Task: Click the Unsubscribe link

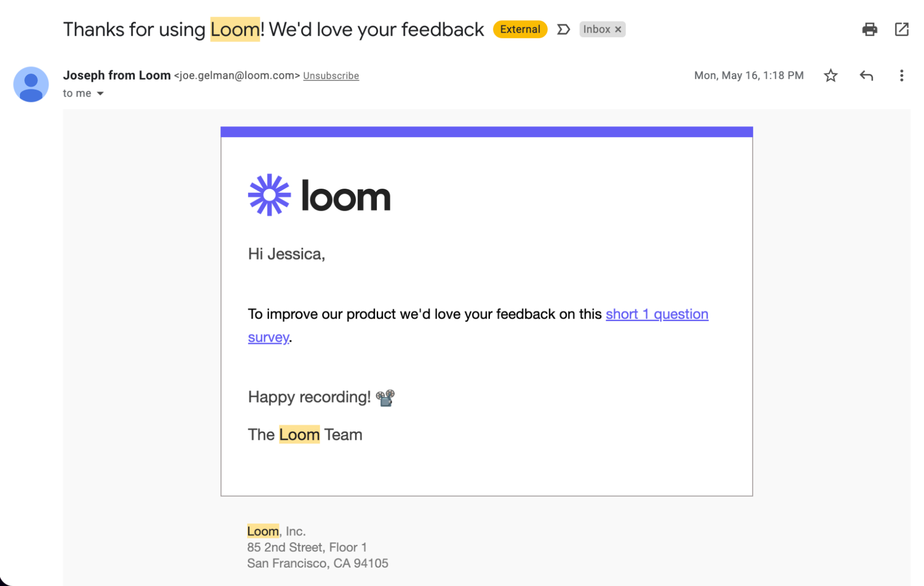Action: (x=330, y=76)
